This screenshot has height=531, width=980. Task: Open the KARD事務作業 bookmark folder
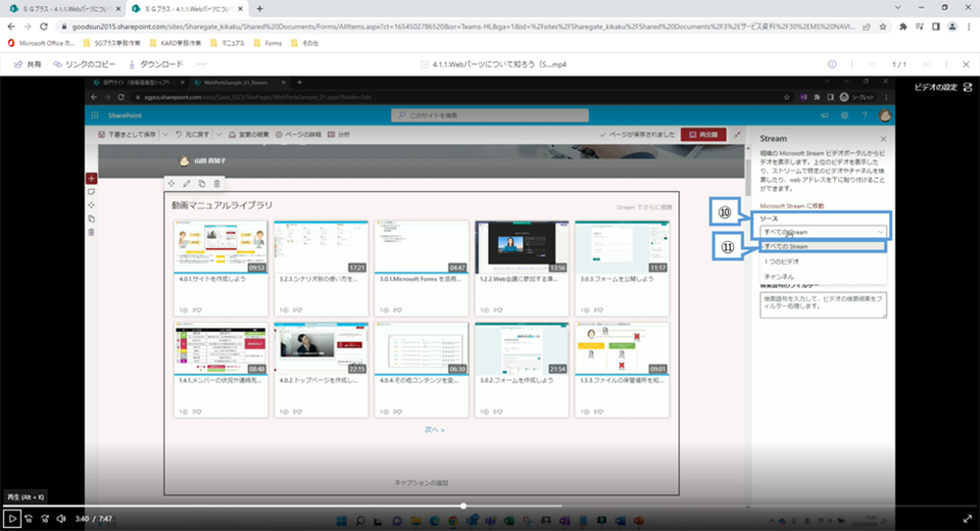click(x=175, y=43)
